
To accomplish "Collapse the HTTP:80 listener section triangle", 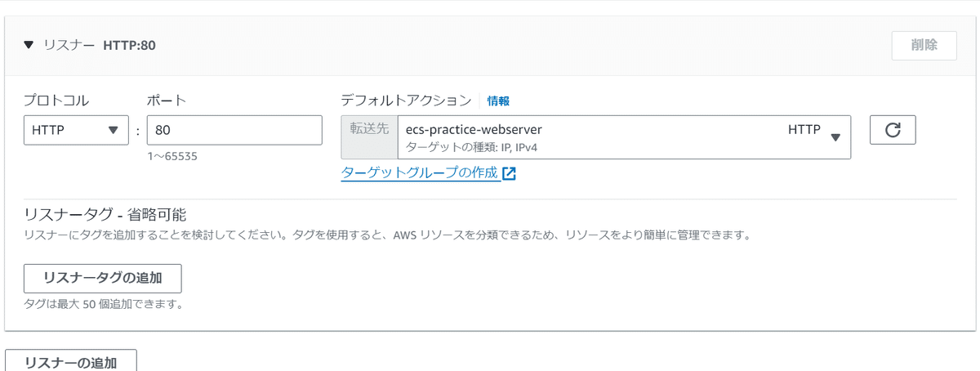I will (29, 45).
